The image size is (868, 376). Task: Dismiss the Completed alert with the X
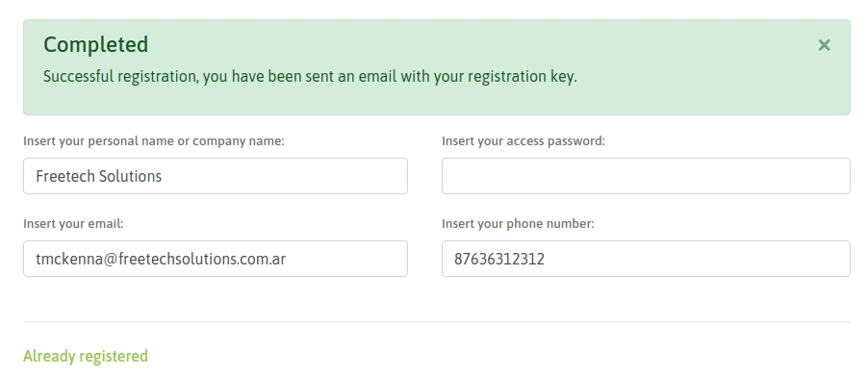point(824,45)
